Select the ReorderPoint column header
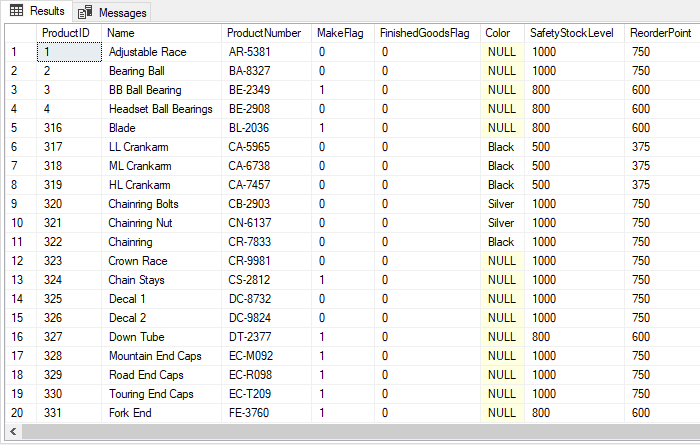The width and height of the screenshot is (700, 445). pyautogui.click(x=660, y=33)
